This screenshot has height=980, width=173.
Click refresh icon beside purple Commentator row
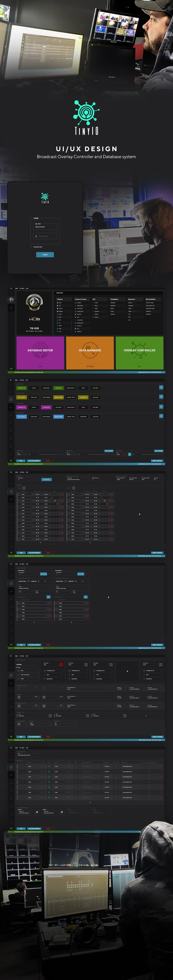coord(161,407)
